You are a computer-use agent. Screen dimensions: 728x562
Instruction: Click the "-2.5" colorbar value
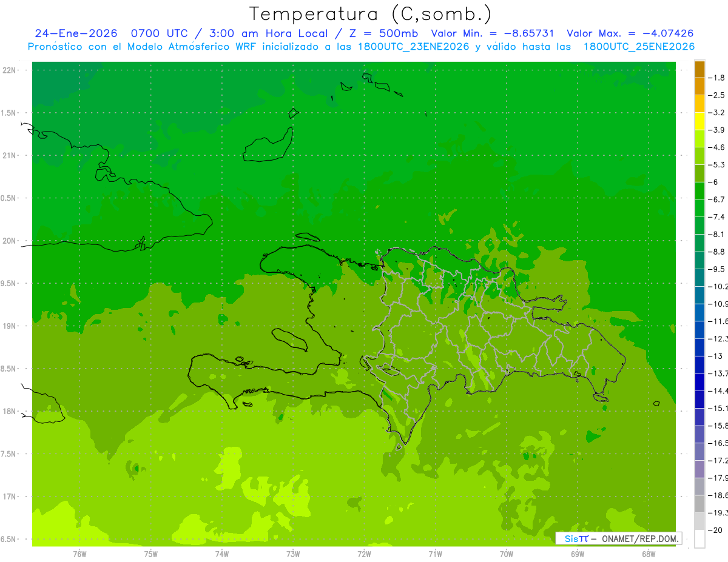[716, 95]
